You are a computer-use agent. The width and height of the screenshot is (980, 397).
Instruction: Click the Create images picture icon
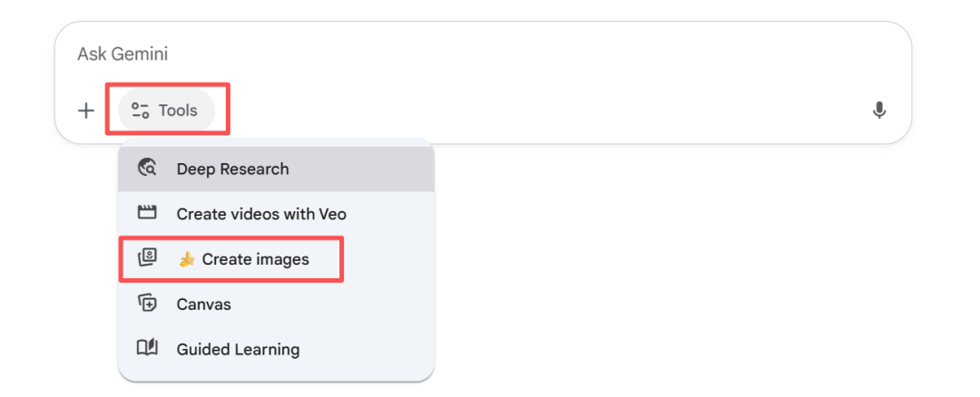[x=147, y=259]
